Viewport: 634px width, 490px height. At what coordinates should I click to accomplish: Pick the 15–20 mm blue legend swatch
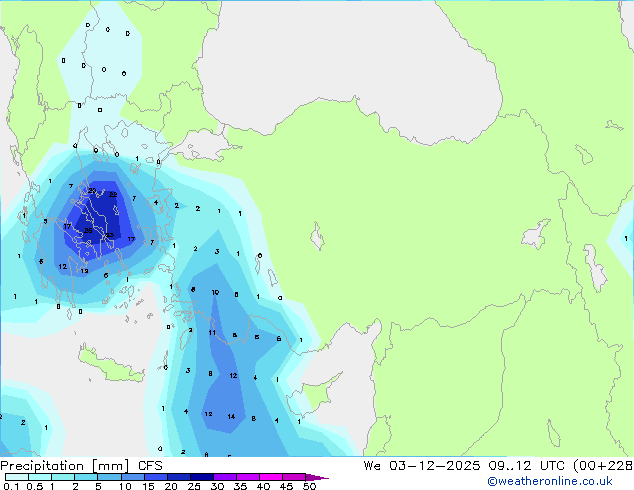155,477
